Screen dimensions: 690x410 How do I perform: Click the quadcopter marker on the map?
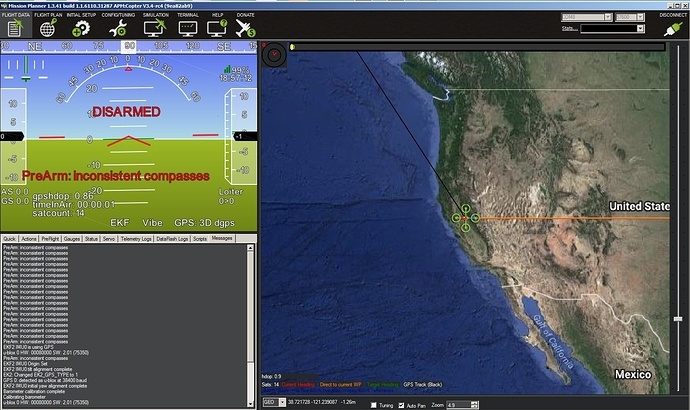coord(466,218)
